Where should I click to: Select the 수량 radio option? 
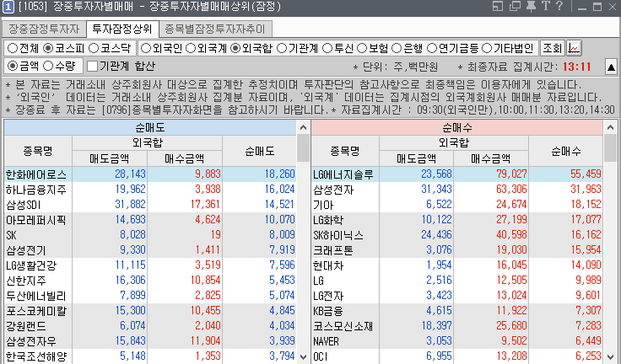(48, 66)
